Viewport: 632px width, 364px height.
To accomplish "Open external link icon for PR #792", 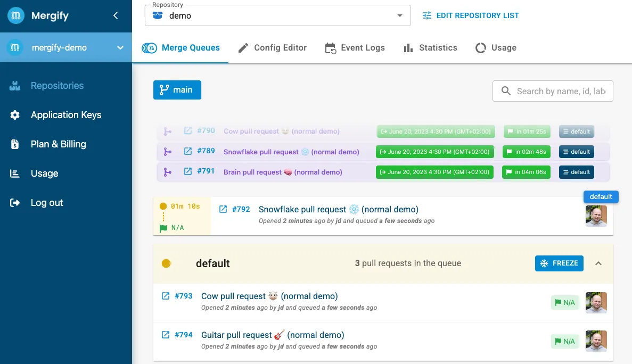I will click(x=223, y=209).
